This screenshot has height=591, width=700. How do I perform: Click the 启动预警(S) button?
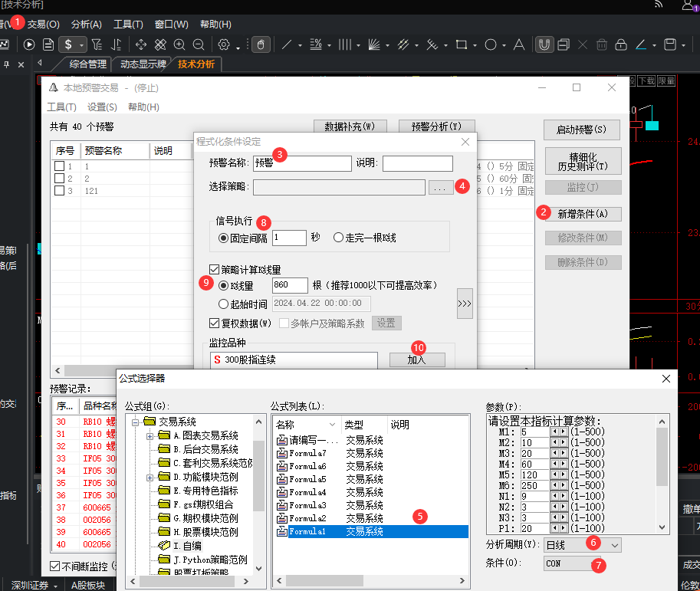pyautogui.click(x=582, y=130)
